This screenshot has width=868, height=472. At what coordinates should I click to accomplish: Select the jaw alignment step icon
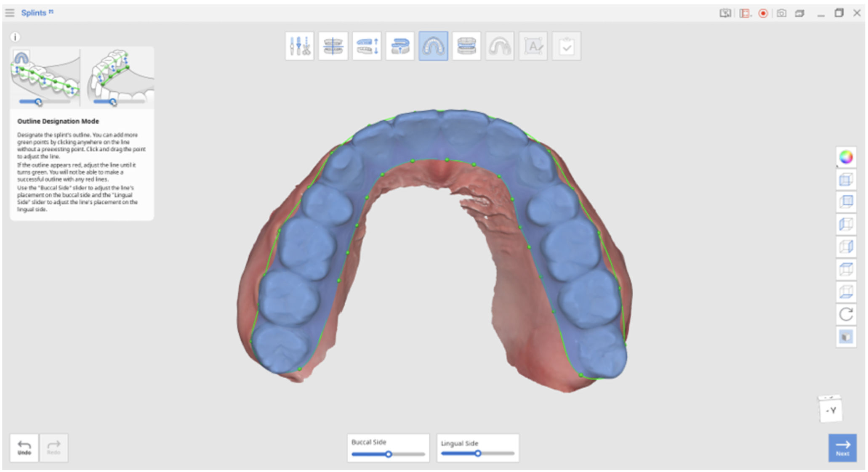(x=333, y=46)
